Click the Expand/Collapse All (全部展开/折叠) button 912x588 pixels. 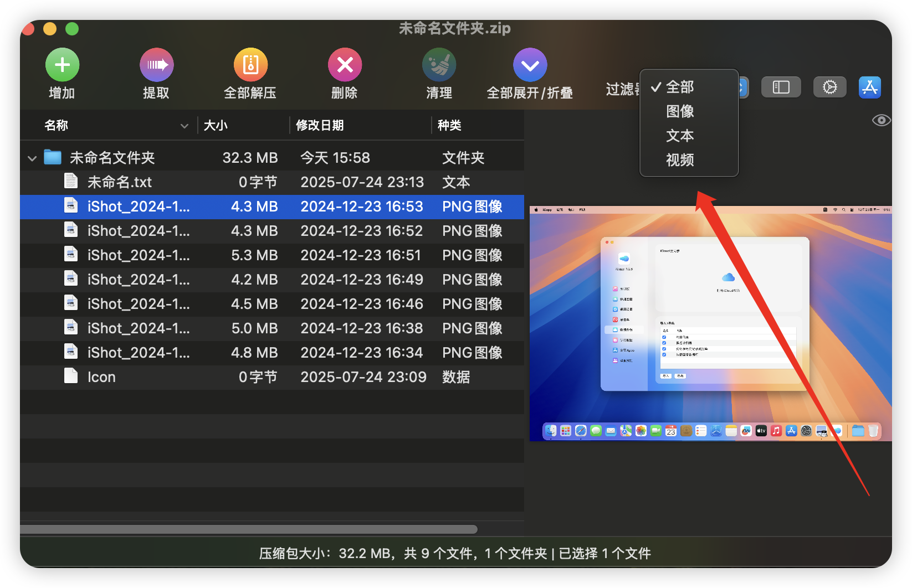click(530, 65)
